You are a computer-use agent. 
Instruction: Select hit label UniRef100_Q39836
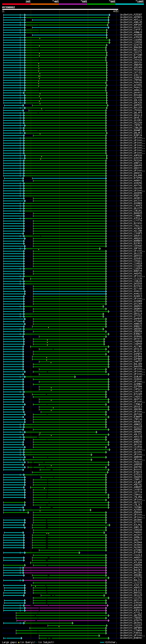131,77
